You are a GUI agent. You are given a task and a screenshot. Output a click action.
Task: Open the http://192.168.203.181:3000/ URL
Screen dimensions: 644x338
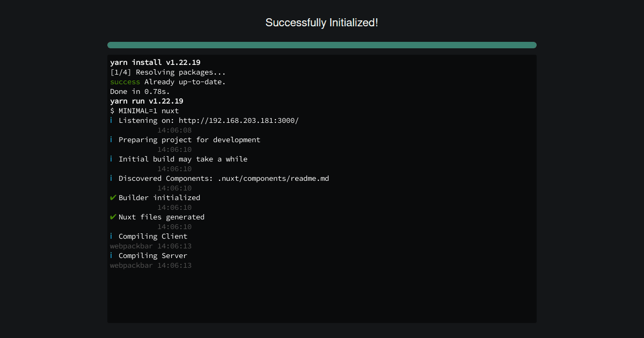pos(239,120)
